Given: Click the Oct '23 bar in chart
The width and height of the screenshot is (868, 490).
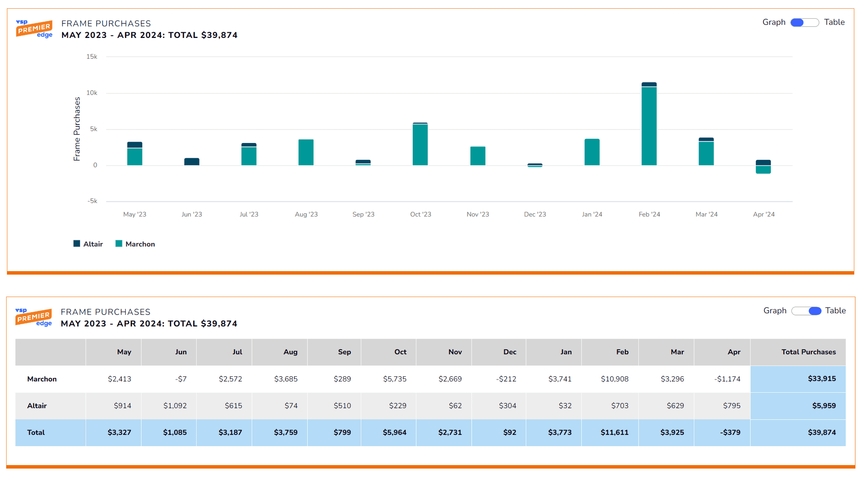Looking at the screenshot, I should tap(420, 145).
